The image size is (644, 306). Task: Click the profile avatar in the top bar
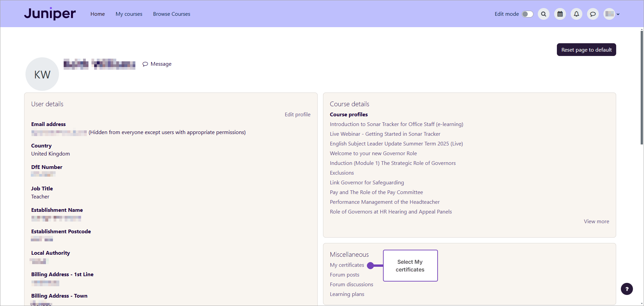click(x=609, y=14)
